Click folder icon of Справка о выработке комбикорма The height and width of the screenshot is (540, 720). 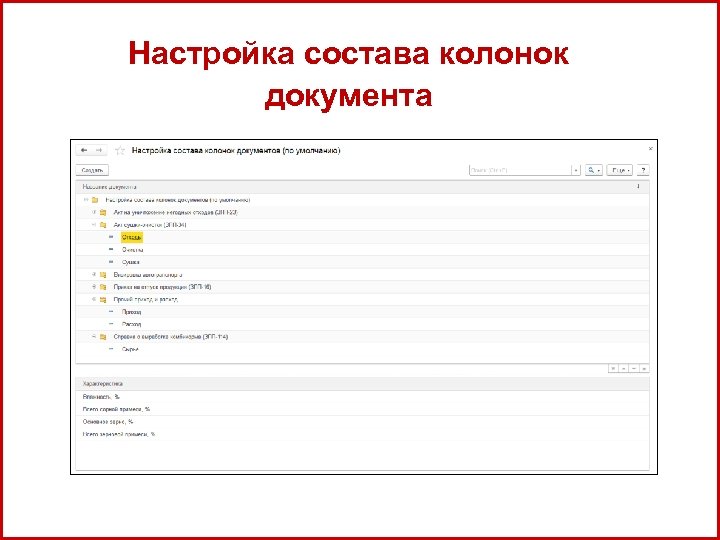point(103,337)
